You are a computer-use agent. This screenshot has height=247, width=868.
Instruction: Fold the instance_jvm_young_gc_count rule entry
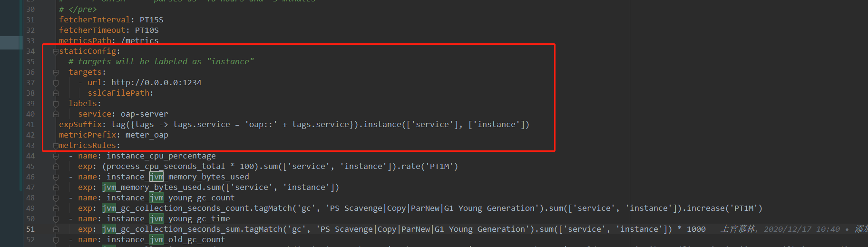56,198
